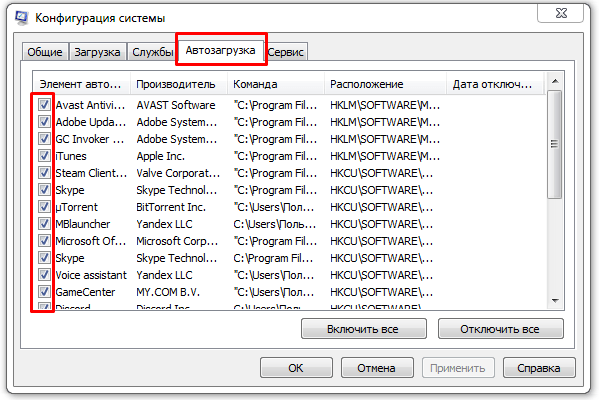Open the Загрузка tab
The image size is (599, 400).
[97, 52]
